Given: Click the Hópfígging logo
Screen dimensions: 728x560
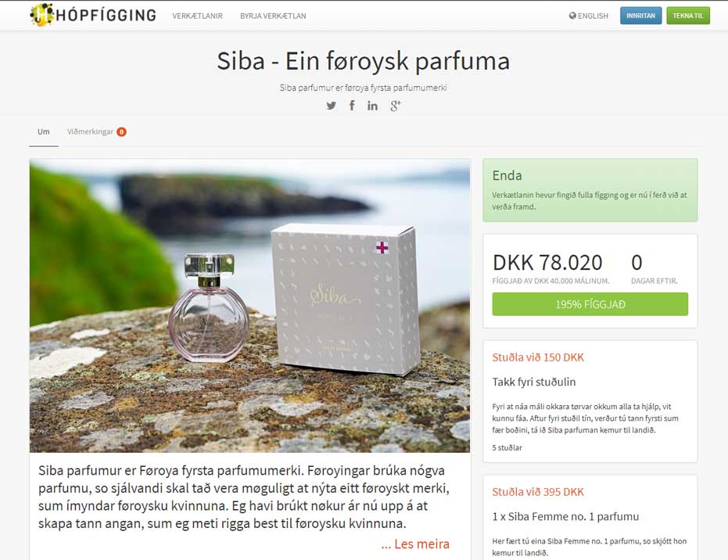Looking at the screenshot, I should pos(93,16).
